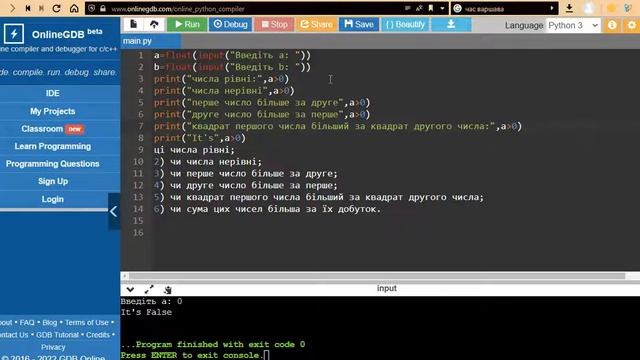Click line number 9 in the gutter
This screenshot has height=360, width=640.
click(x=140, y=150)
